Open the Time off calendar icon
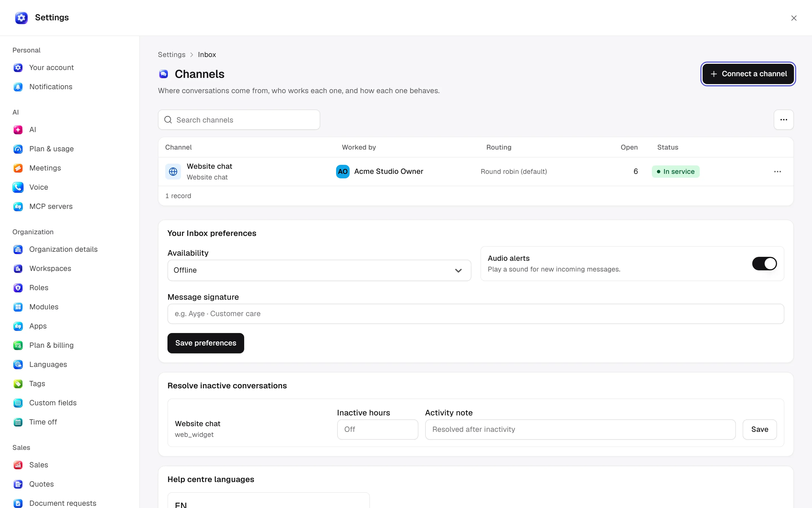Viewport: 812px width, 508px height. 18,422
